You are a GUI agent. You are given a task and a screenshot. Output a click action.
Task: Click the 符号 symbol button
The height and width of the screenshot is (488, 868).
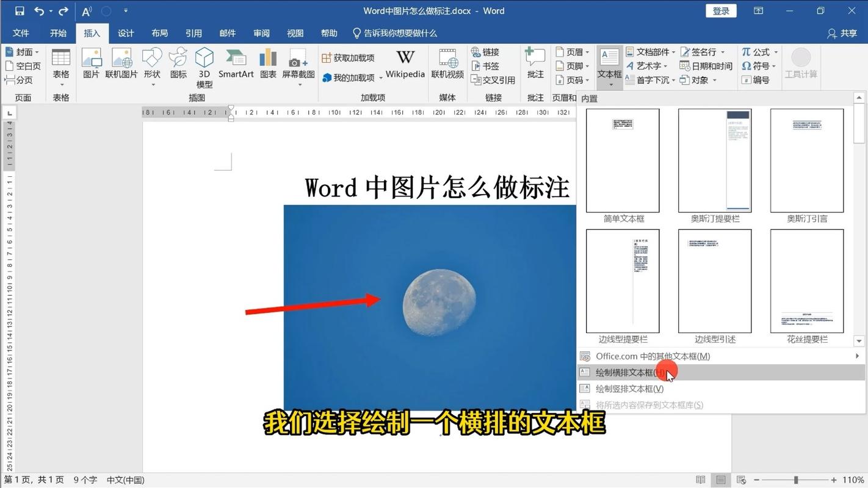coord(759,66)
